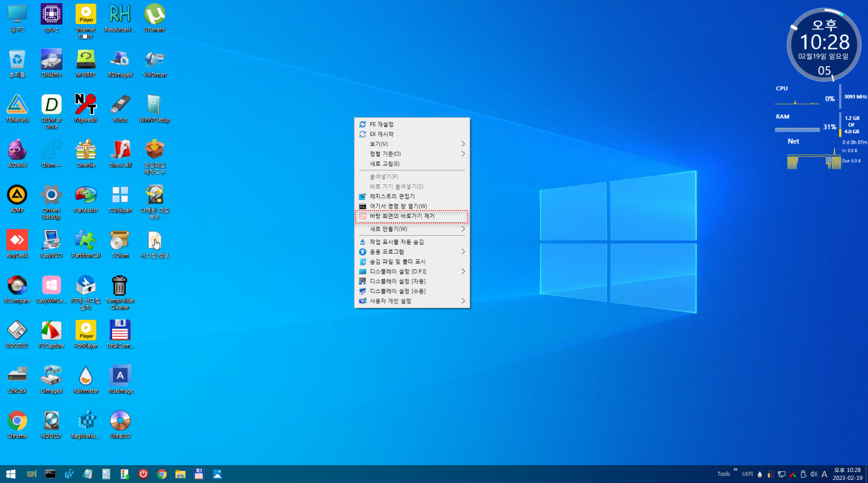Toggle 작업 표시줄 자동 숨김 option
The height and width of the screenshot is (483, 868).
[412, 242]
